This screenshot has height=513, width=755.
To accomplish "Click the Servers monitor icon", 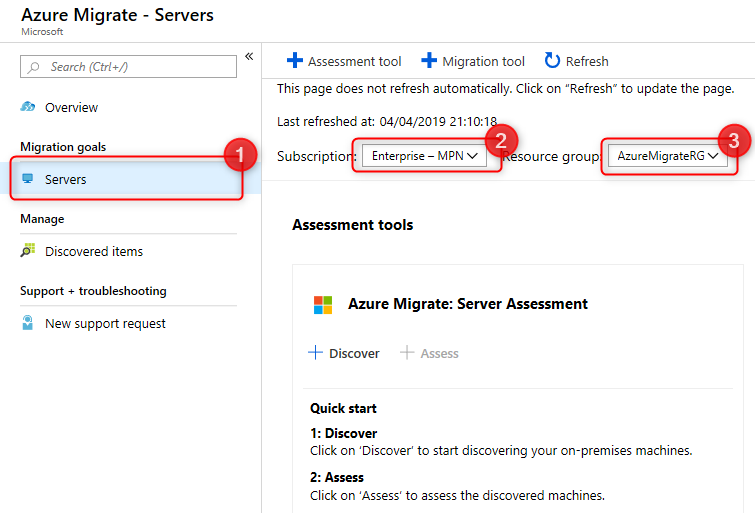I will point(28,179).
